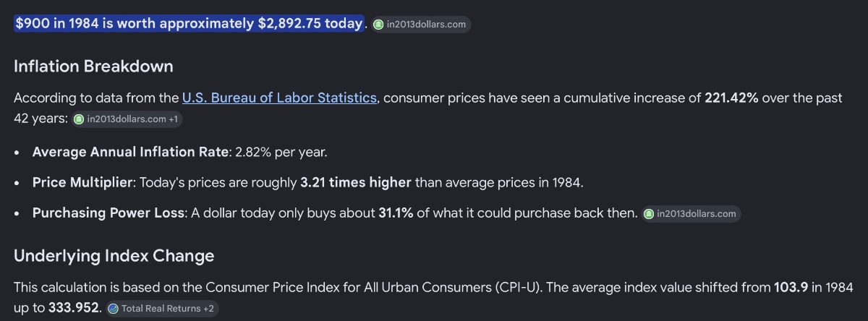Click the bold 31.1% value
868x321 pixels.
point(396,213)
